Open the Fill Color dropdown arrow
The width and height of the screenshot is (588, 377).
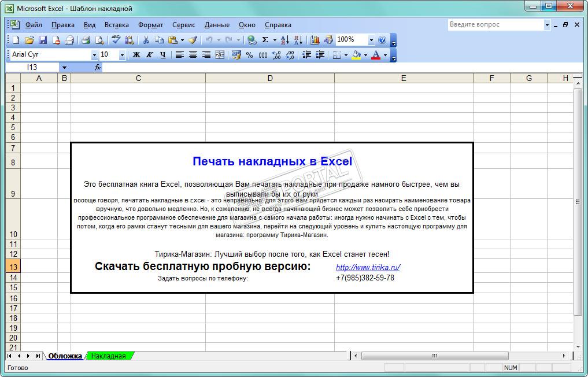pos(365,55)
